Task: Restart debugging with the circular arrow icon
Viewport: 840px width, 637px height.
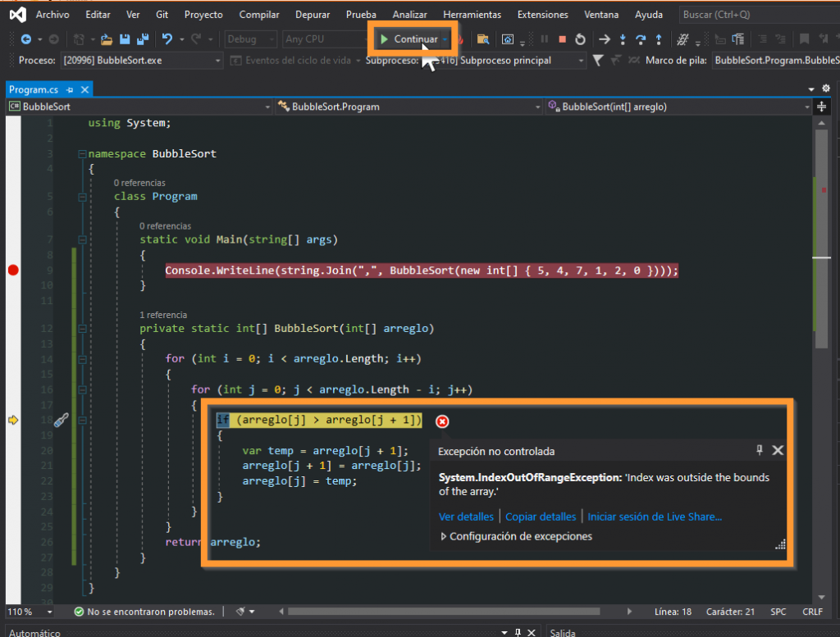Action: [x=580, y=39]
